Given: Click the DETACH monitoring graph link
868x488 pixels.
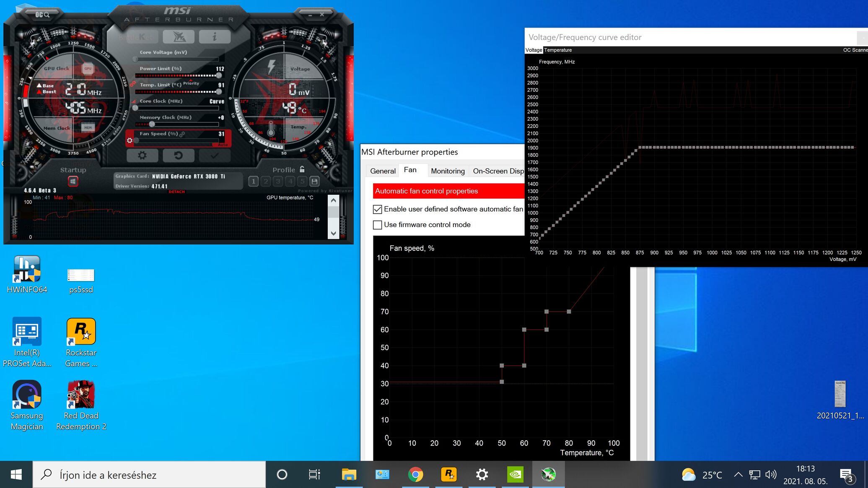Looking at the screenshot, I should tap(177, 192).
